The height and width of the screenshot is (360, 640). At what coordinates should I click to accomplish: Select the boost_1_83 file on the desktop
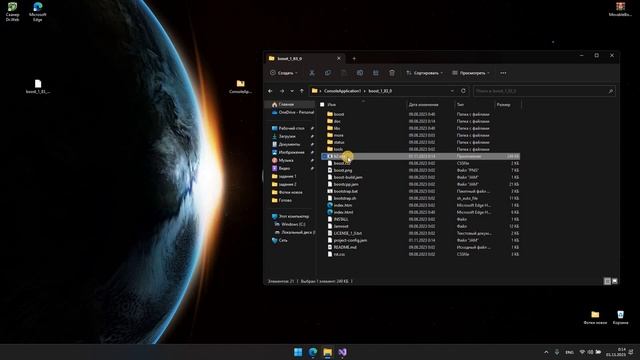tap(38, 87)
